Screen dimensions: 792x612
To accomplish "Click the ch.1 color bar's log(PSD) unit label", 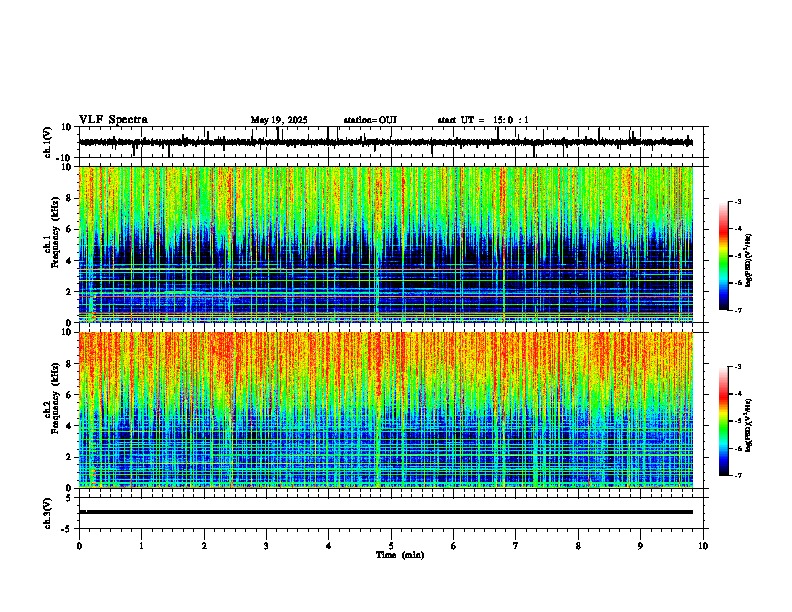I will coord(749,260).
